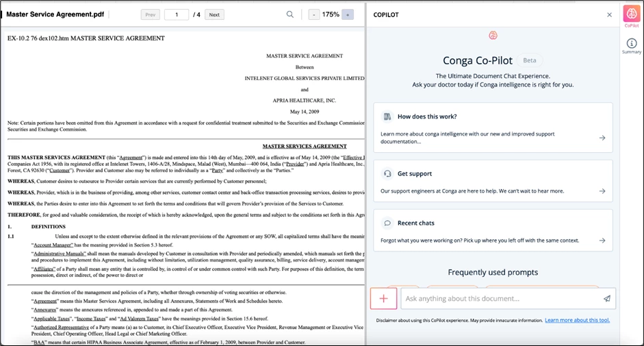Click the Beta badge
The image size is (644, 346).
click(x=530, y=60)
